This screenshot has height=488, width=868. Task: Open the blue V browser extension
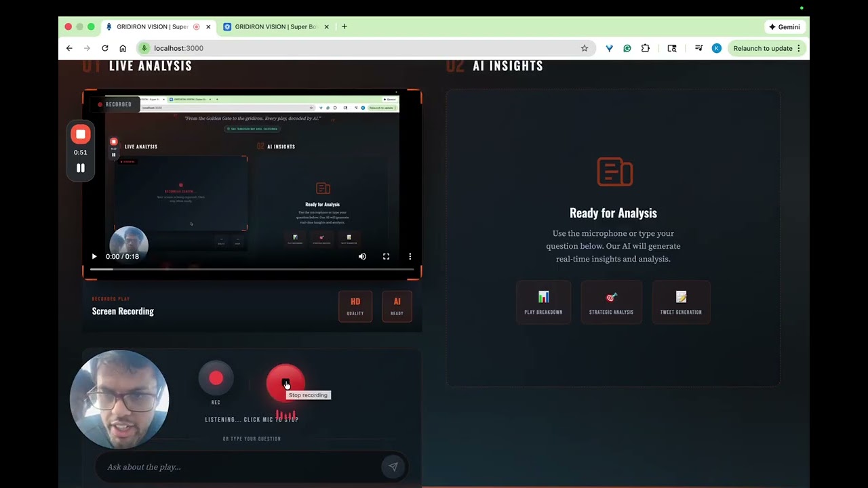609,48
